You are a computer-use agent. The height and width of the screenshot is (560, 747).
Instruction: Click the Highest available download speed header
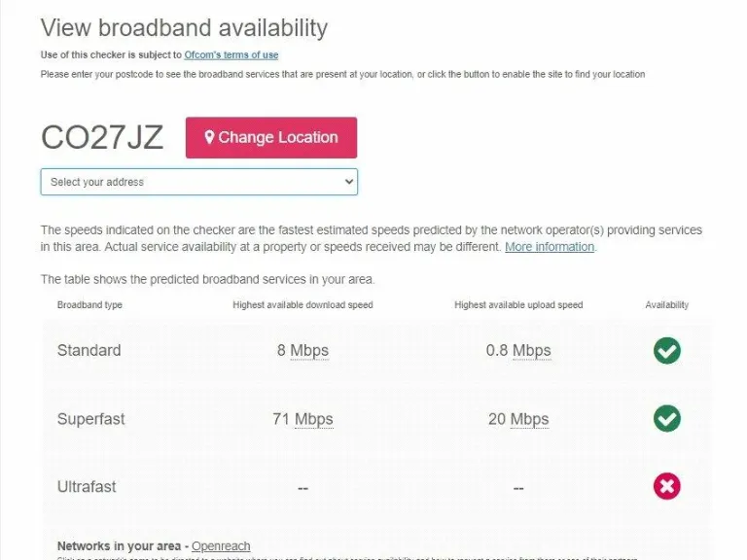coord(302,305)
